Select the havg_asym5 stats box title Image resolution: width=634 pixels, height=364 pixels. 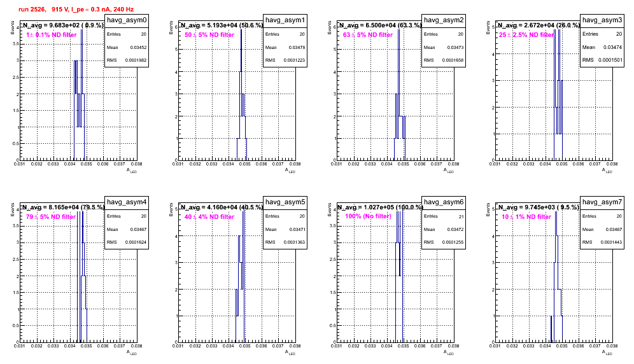click(x=285, y=202)
